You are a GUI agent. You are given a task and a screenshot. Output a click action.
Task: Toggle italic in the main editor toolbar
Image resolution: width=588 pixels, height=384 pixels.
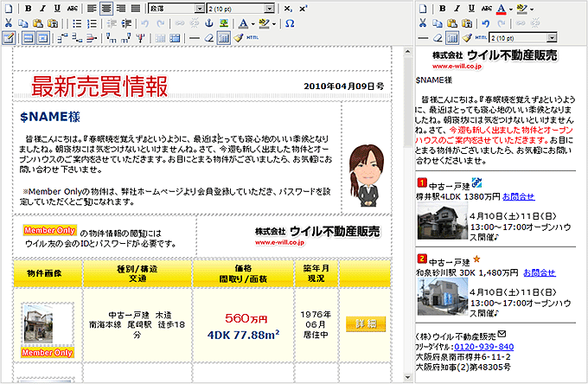click(x=43, y=9)
